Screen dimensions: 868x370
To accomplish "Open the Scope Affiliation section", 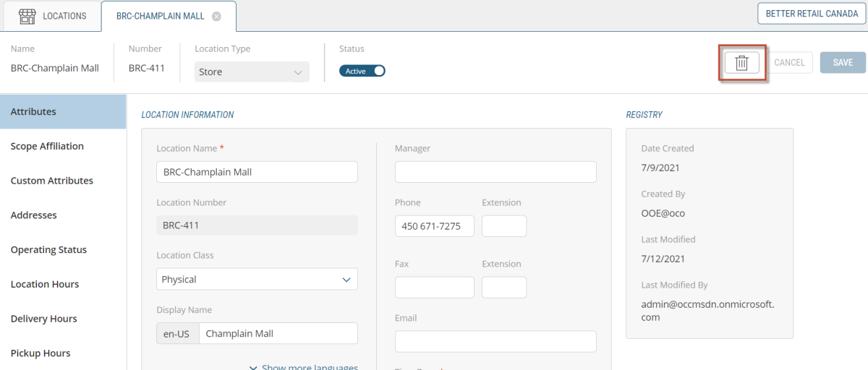I will [47, 146].
